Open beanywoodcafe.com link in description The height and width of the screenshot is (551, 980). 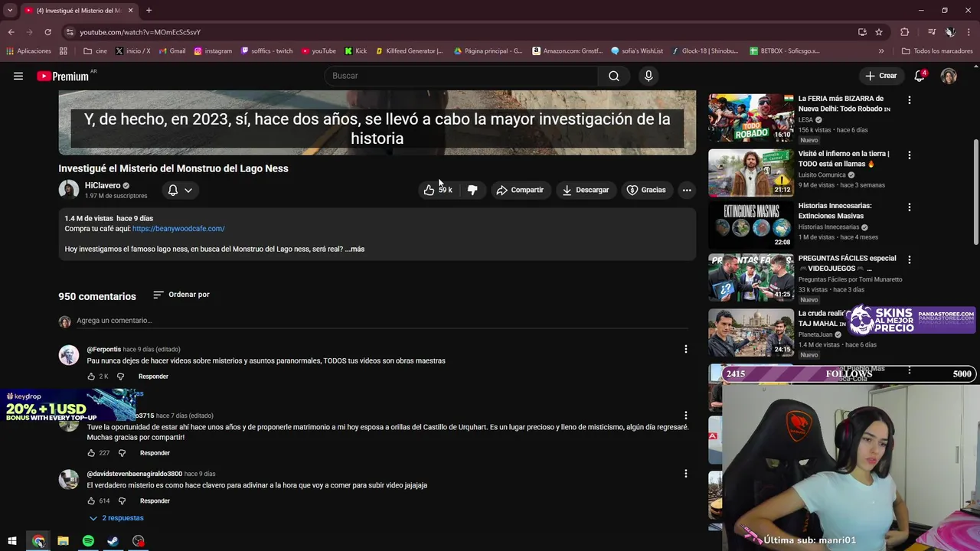click(x=178, y=229)
